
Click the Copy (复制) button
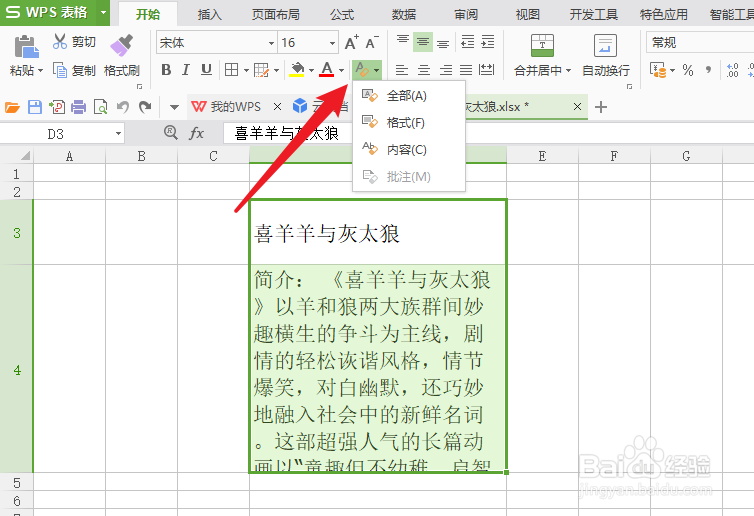tap(74, 71)
